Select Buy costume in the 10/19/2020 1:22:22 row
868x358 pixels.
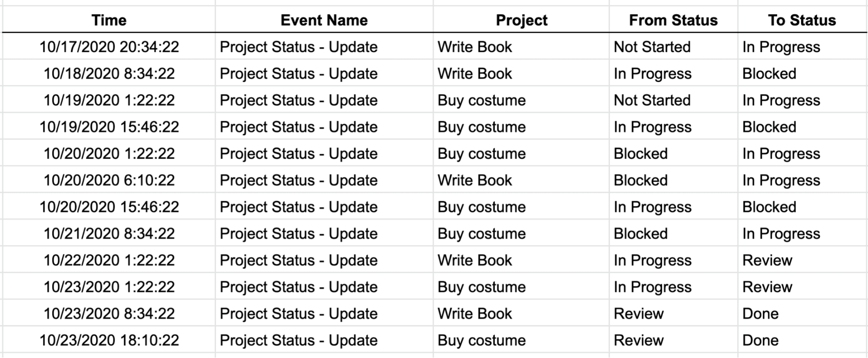pyautogui.click(x=482, y=100)
